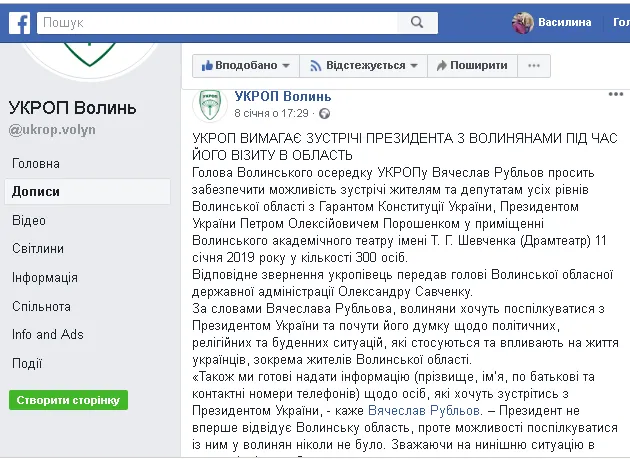Image resolution: width=630 pixels, height=459 pixels.
Task: Open the page more-options ellipsis button
Action: click(534, 66)
